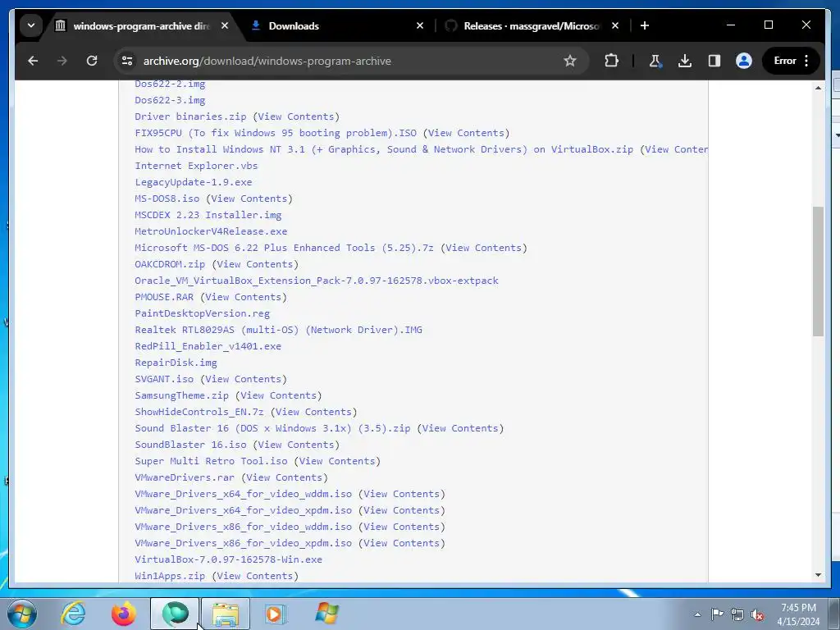Click the muted volume tray icon
Viewport: 840px width, 630px height.
point(757,614)
